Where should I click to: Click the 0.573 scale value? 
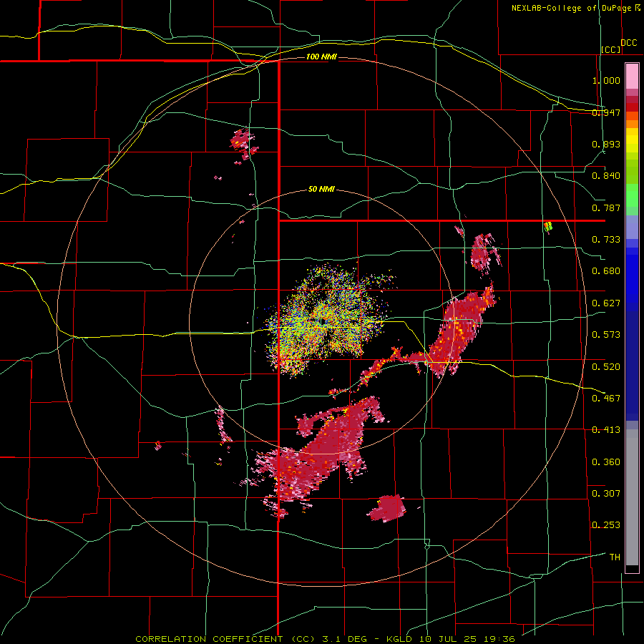click(x=606, y=335)
